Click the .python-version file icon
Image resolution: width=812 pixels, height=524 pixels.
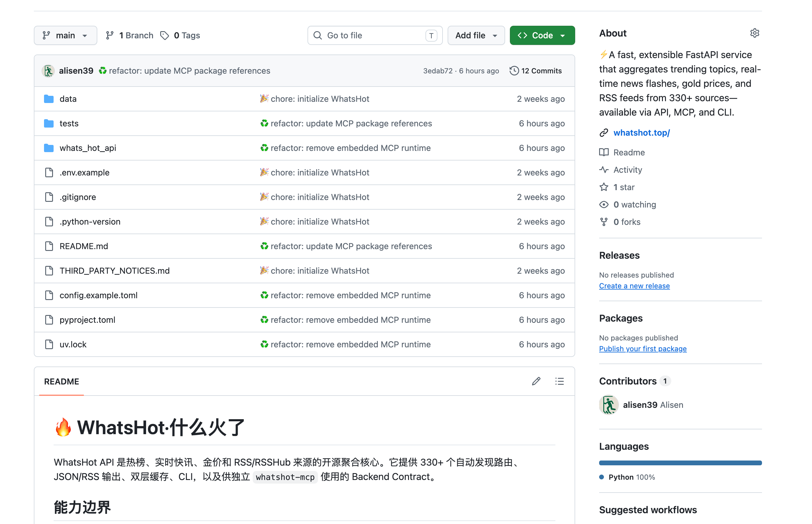(49, 222)
